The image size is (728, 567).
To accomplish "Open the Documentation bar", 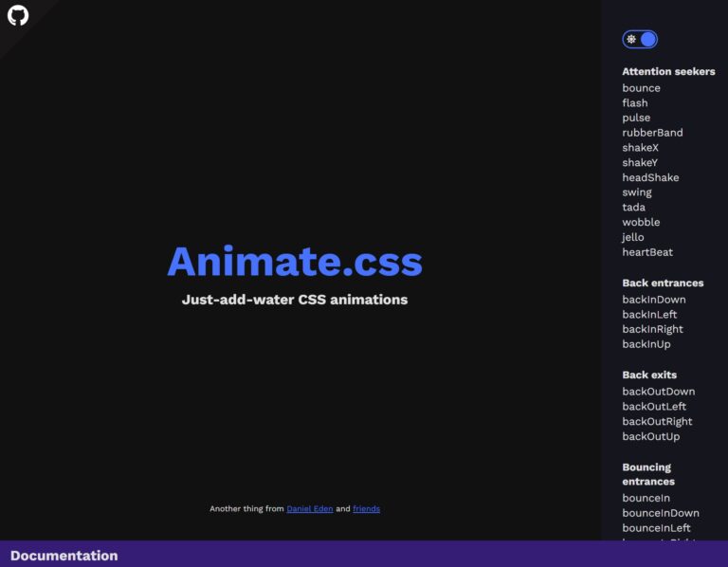I will coord(364,554).
